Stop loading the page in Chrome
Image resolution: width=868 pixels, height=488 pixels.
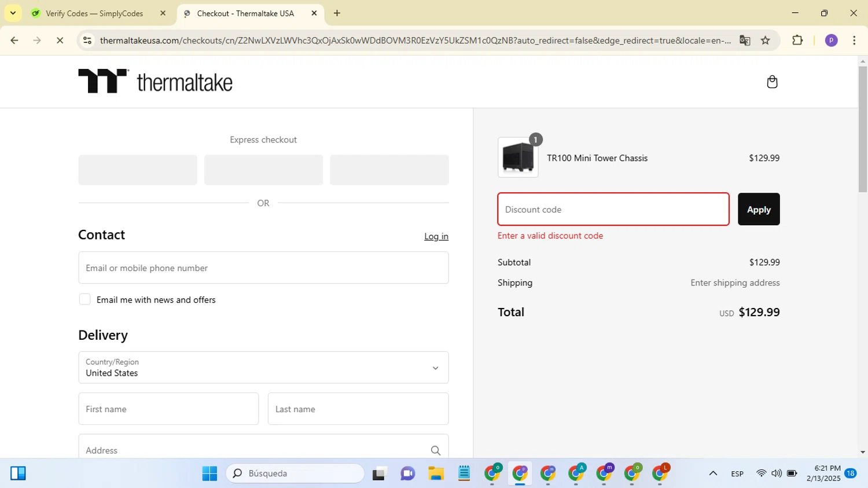(60, 41)
